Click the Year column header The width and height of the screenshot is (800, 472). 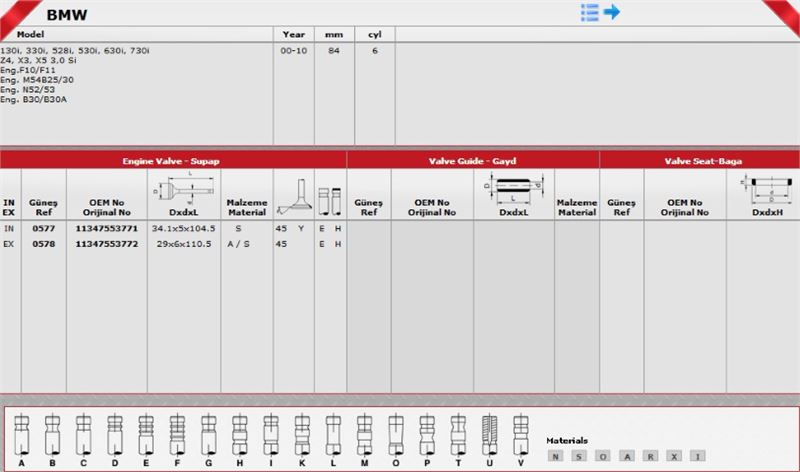pyautogui.click(x=293, y=34)
